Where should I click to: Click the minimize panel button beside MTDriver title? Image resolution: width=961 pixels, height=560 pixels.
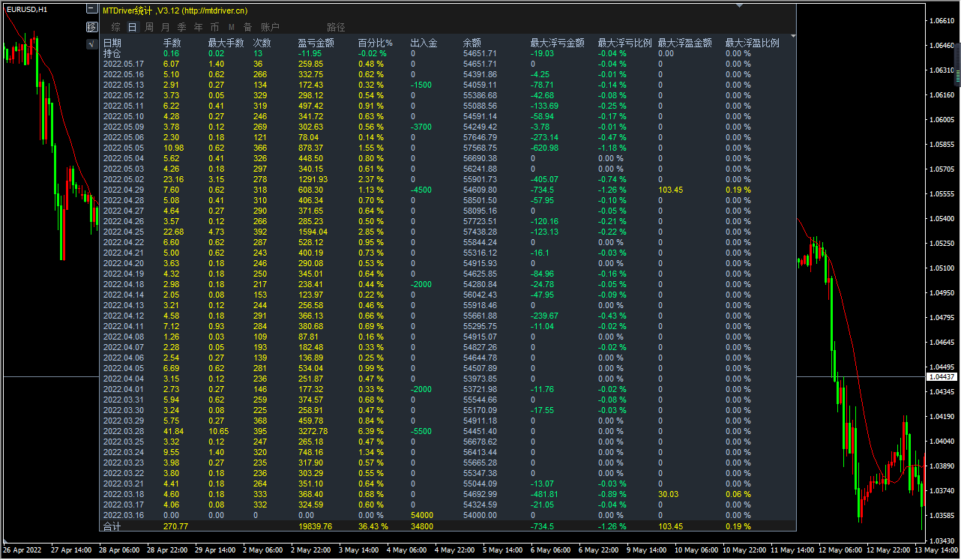[x=92, y=10]
